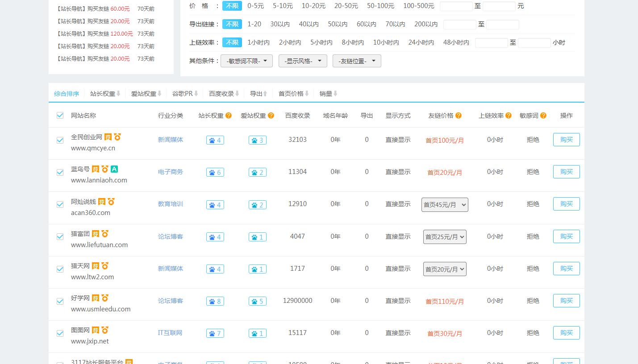This screenshot has width=638, height=364.
Task: Open the 新闻媒体 category link for 猎天网
Action: [x=171, y=269]
